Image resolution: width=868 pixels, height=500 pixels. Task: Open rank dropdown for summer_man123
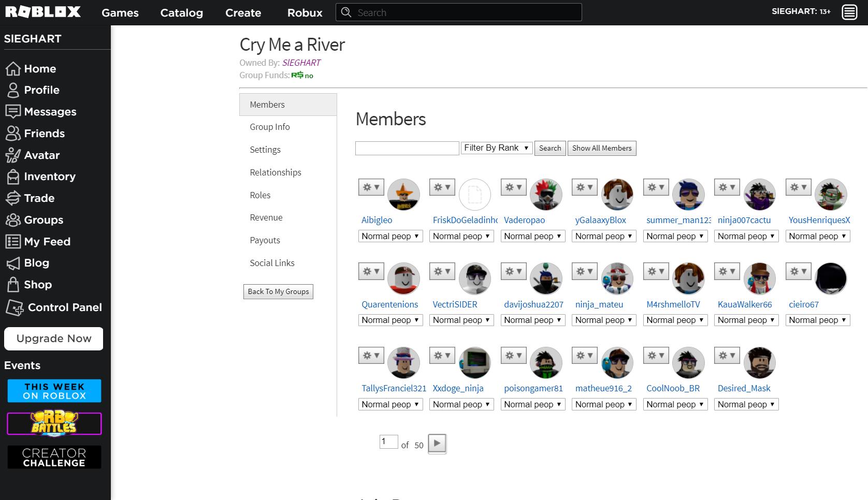pos(675,236)
